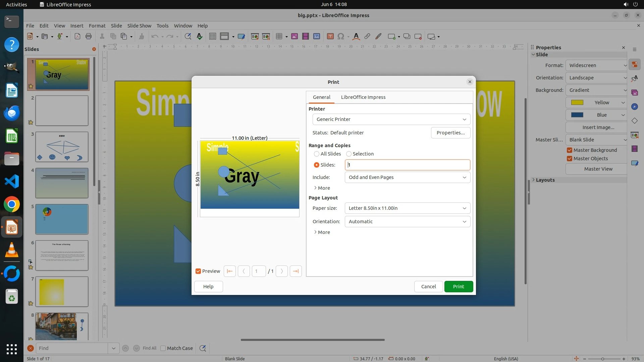Uncheck the Preview checkbox
644x362 pixels.
click(198, 271)
